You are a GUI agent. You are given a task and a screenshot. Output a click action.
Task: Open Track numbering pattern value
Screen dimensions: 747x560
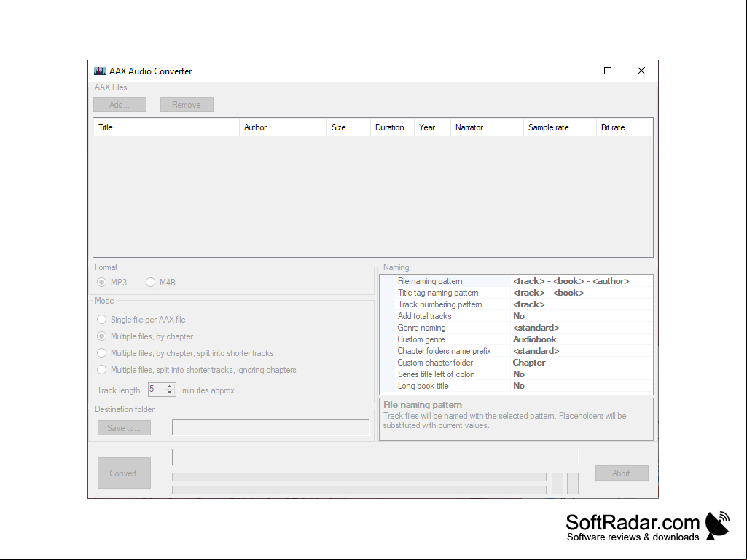point(582,304)
